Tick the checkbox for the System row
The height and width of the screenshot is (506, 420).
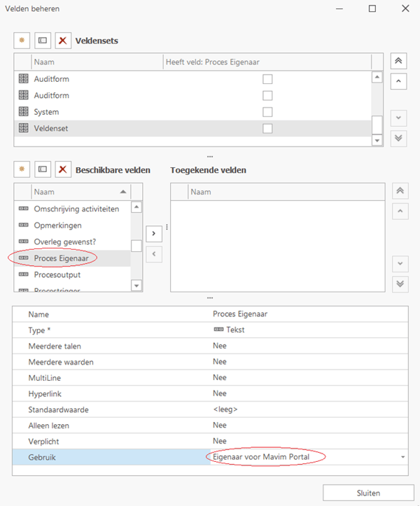(x=267, y=112)
